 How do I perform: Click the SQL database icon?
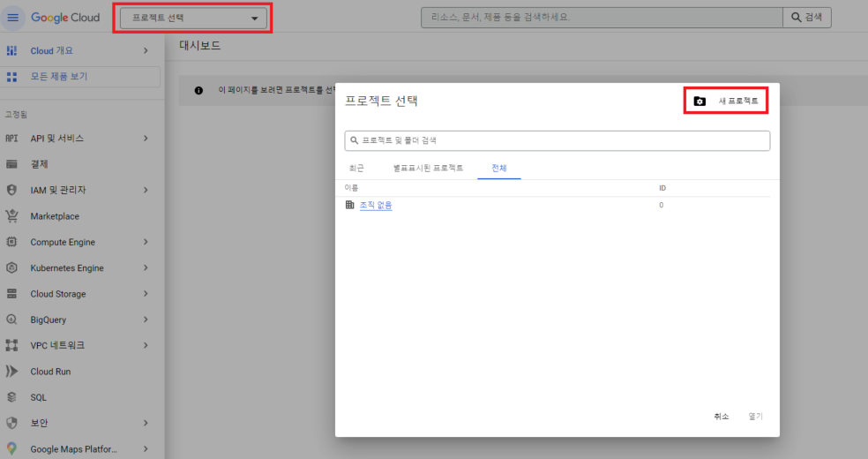11,397
